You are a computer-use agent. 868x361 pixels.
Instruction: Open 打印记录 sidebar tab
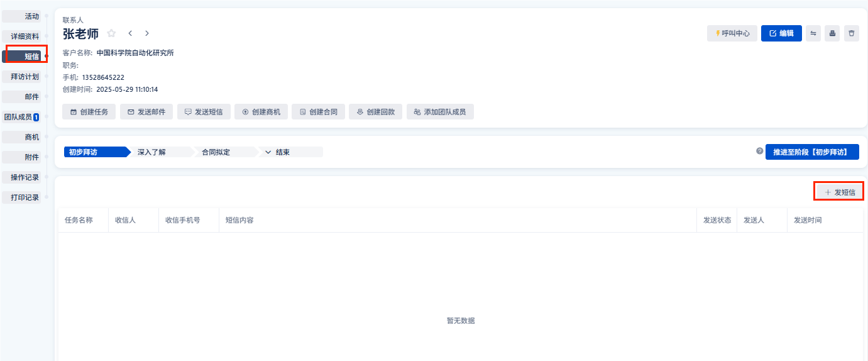(21, 197)
